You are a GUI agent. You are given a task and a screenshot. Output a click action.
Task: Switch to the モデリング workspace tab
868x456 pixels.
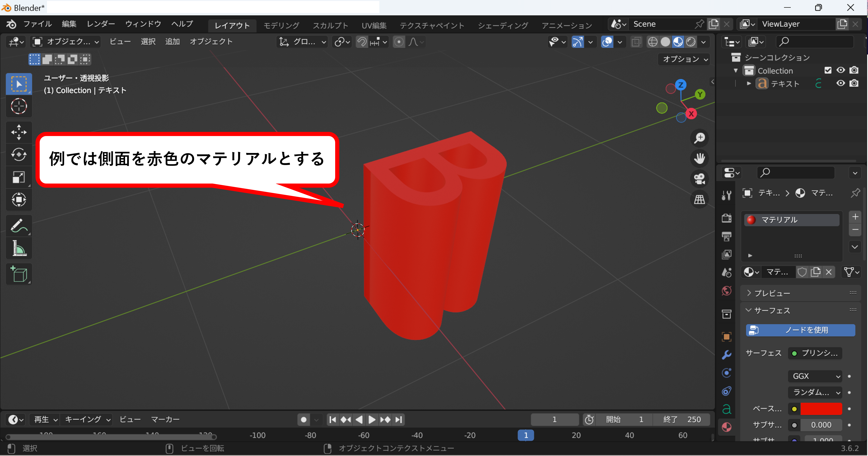tap(281, 25)
